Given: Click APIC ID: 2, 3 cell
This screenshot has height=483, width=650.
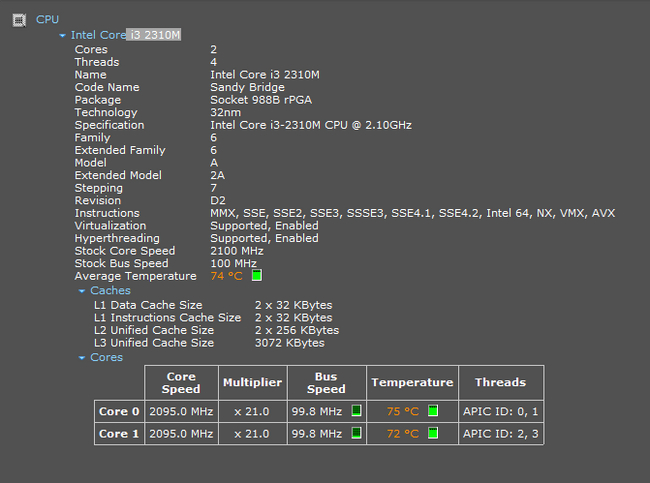Looking at the screenshot, I should click(x=500, y=434).
